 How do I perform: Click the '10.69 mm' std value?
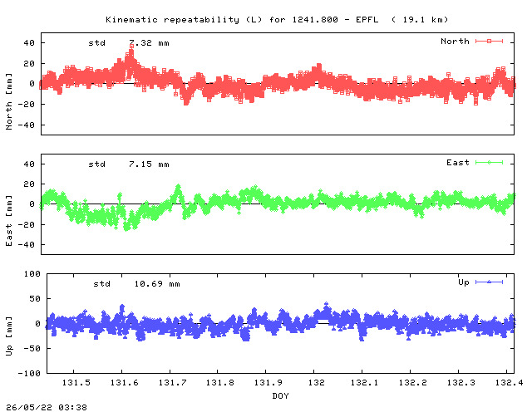coord(157,284)
